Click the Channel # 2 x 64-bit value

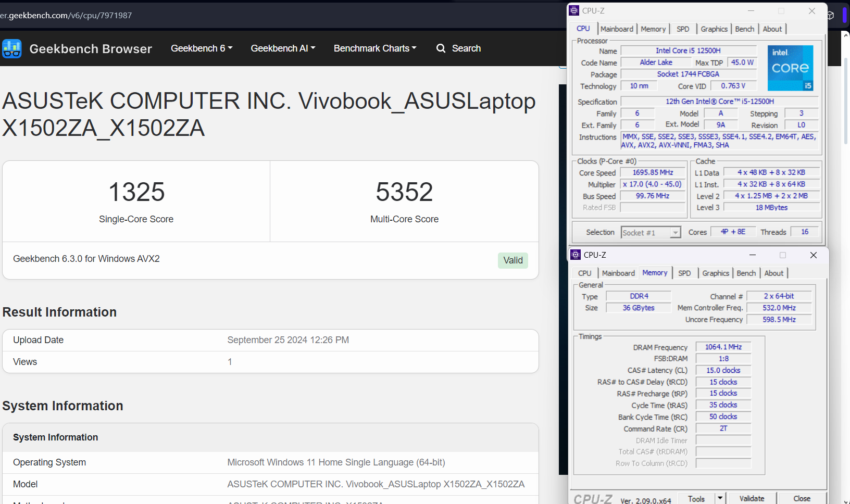pyautogui.click(x=779, y=296)
